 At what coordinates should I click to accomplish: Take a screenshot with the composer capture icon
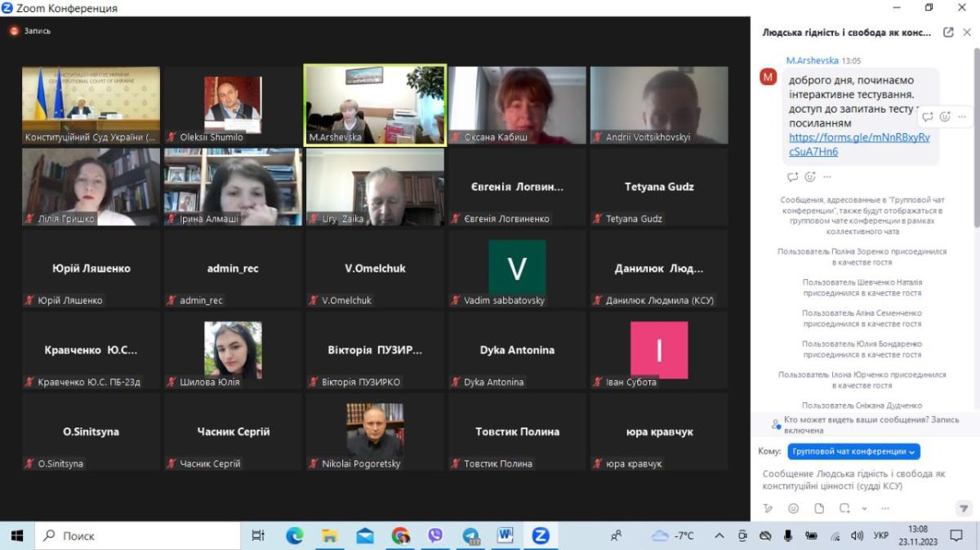pyautogui.click(x=844, y=508)
